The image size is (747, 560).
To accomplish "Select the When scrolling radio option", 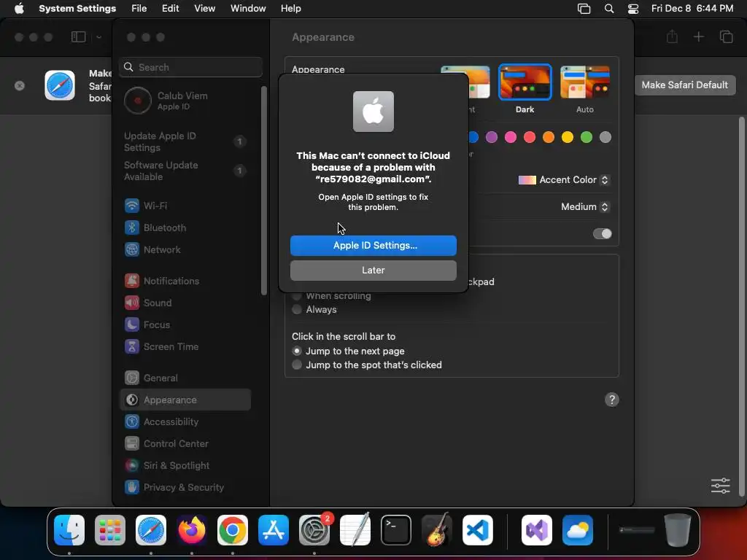I will 297,296.
